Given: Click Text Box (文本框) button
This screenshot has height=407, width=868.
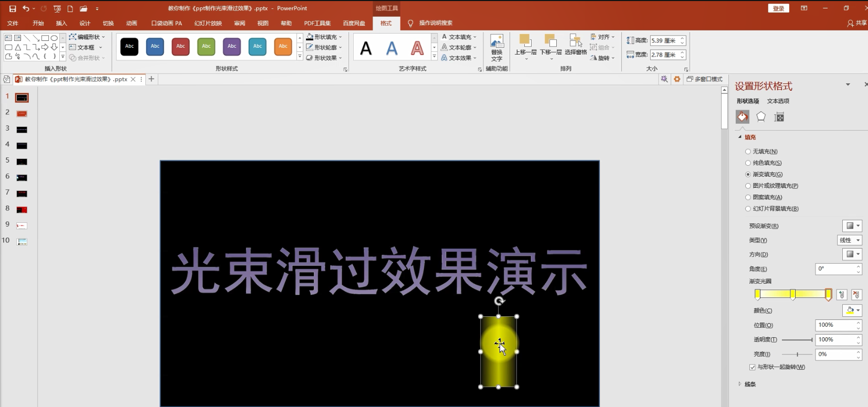Looking at the screenshot, I should point(86,48).
